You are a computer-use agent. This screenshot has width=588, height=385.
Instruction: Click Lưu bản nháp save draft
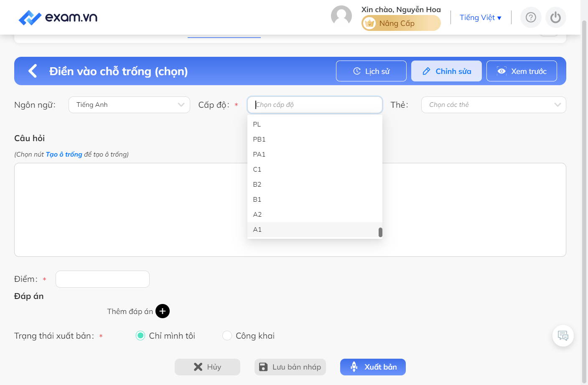[290, 367]
